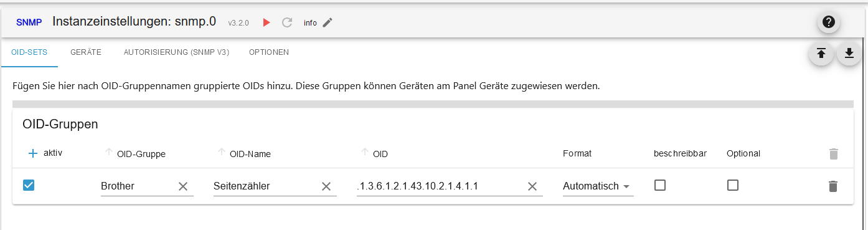This screenshot has height=230, width=868.
Task: Open the Automatisch format dropdown
Action: tap(598, 186)
